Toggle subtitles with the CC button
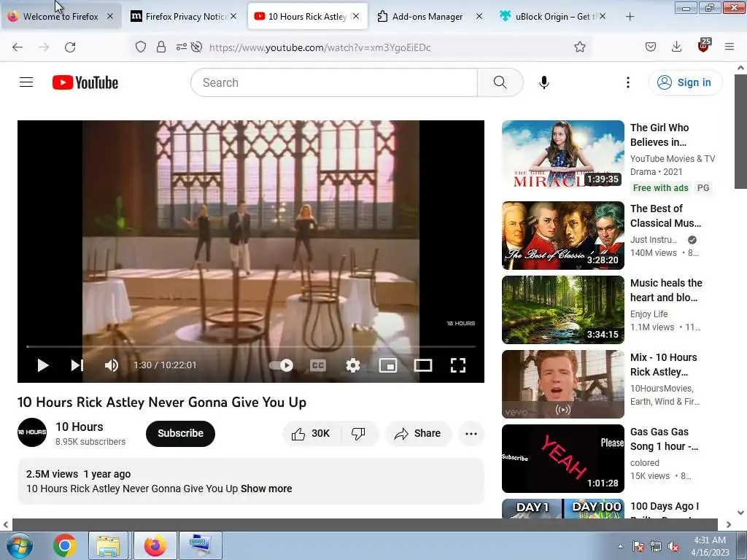Viewport: 747px width, 560px height. [318, 365]
